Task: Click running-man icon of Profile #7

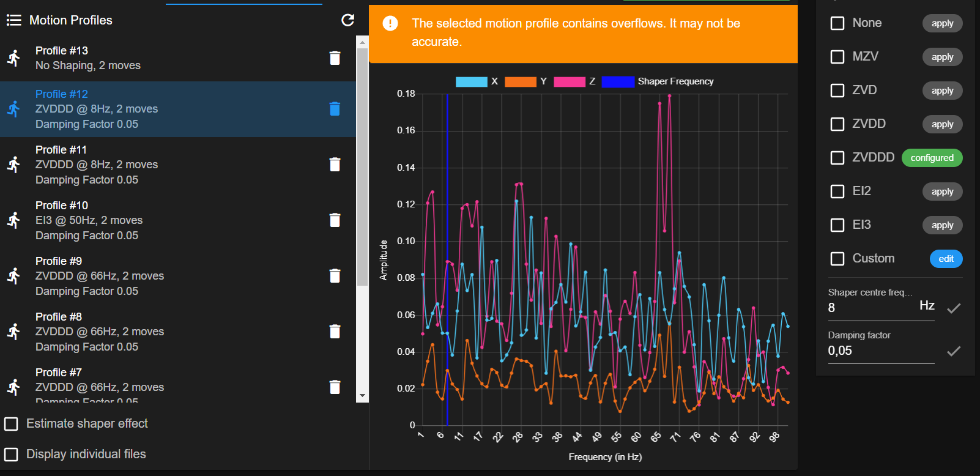Action: pyautogui.click(x=13, y=387)
